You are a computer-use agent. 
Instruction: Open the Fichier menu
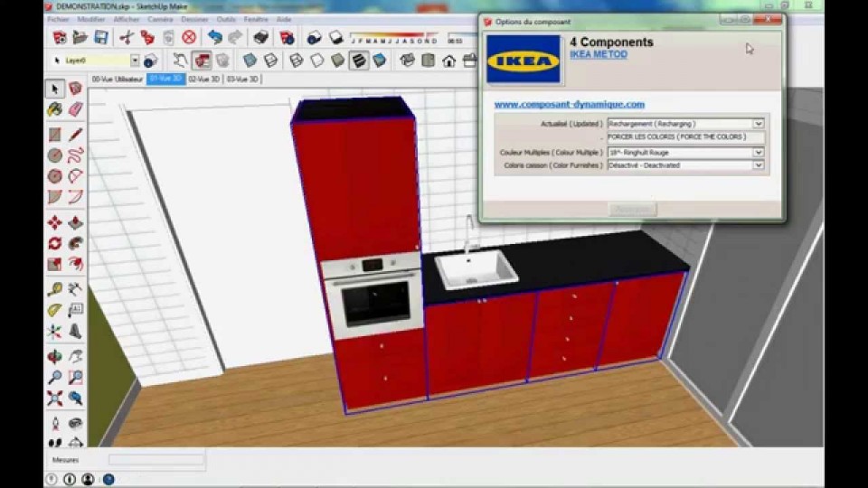point(58,19)
